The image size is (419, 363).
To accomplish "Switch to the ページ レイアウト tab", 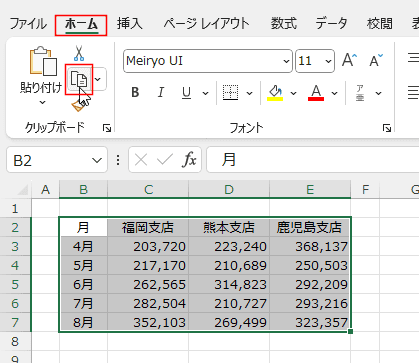I will coord(206,24).
